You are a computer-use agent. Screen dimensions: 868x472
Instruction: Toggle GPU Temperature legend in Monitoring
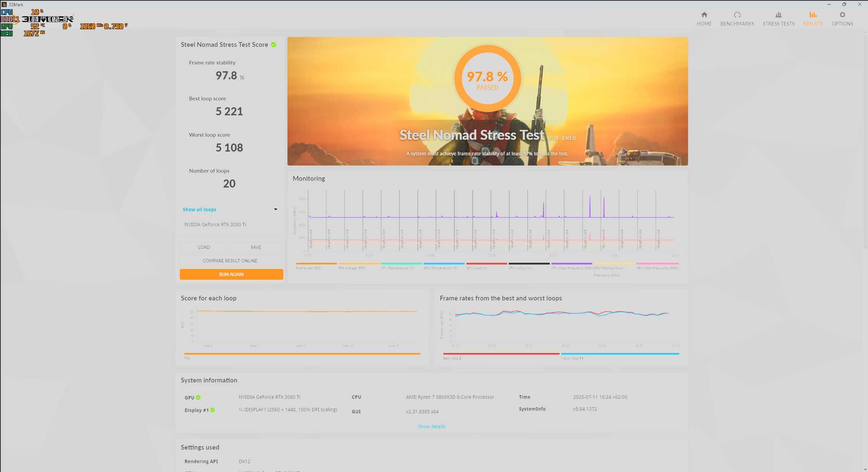(444, 266)
